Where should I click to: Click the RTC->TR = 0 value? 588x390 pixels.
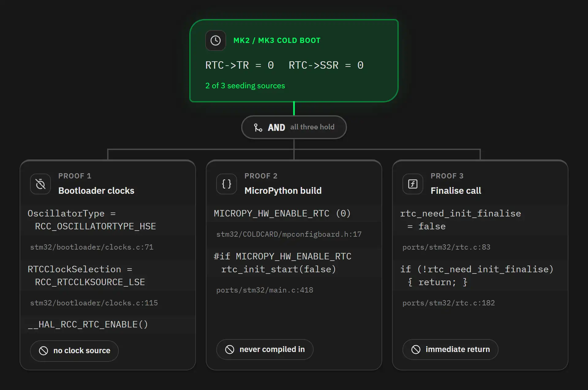coord(239,65)
